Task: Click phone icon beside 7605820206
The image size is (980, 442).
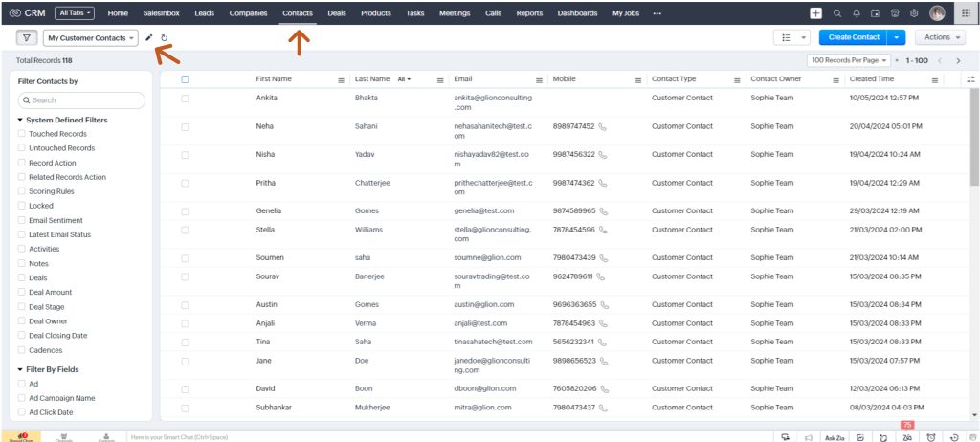Action: [x=605, y=388]
